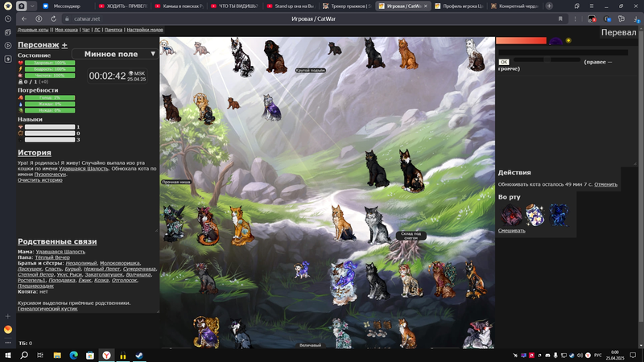
Task: Click the catwar.net address field
Action: [x=87, y=19]
